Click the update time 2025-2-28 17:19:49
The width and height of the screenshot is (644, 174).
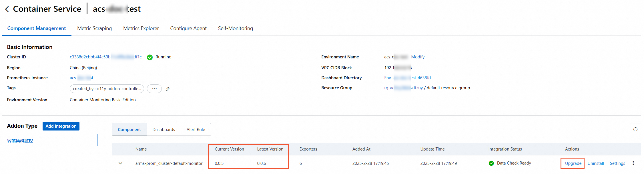(438, 163)
